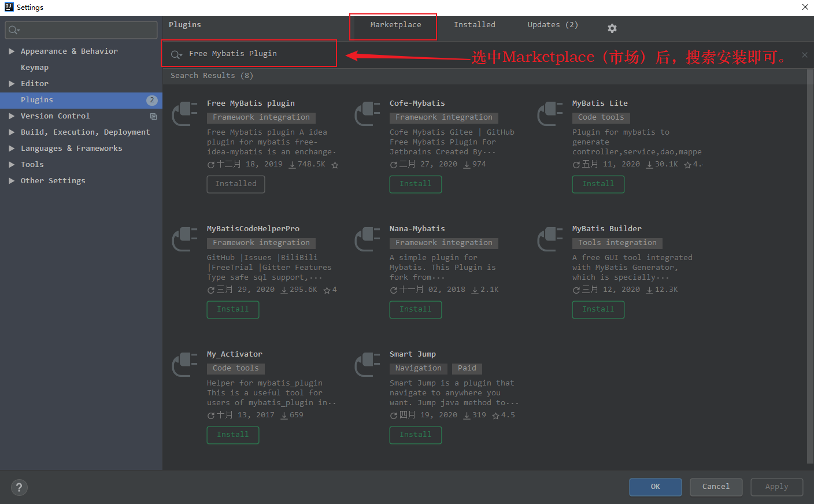Image resolution: width=814 pixels, height=504 pixels.
Task: Click the settings sidebar search magnifier icon
Action: click(x=14, y=30)
